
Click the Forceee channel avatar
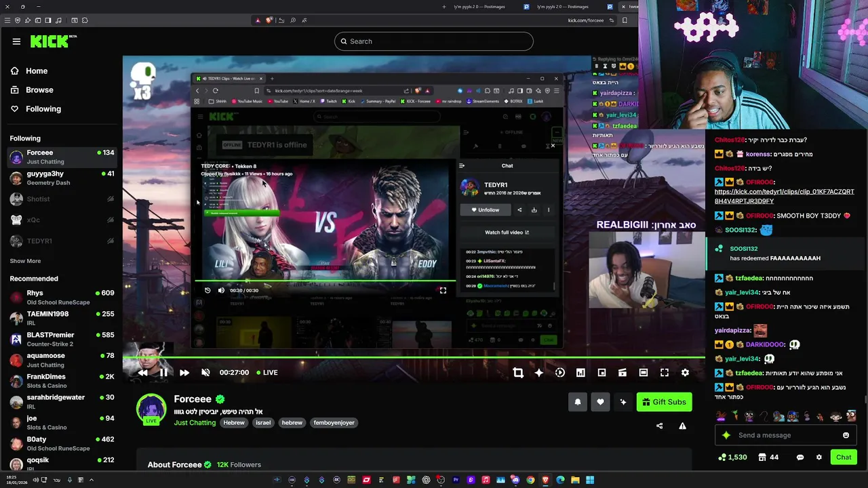(x=151, y=409)
